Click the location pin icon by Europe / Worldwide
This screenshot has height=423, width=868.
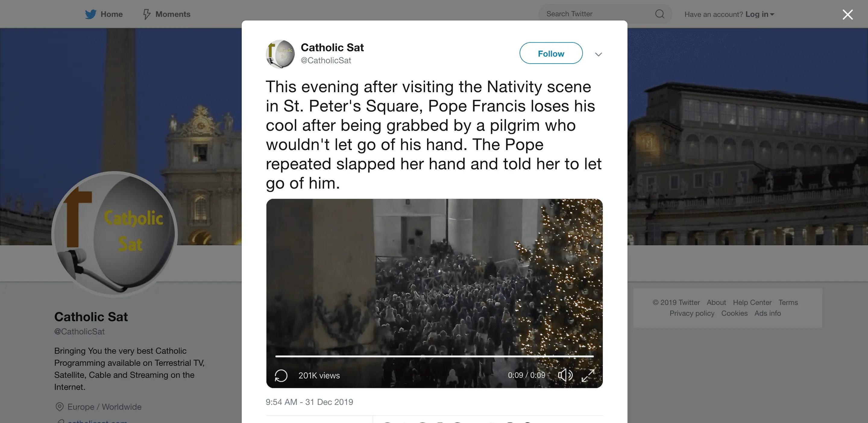(x=59, y=407)
